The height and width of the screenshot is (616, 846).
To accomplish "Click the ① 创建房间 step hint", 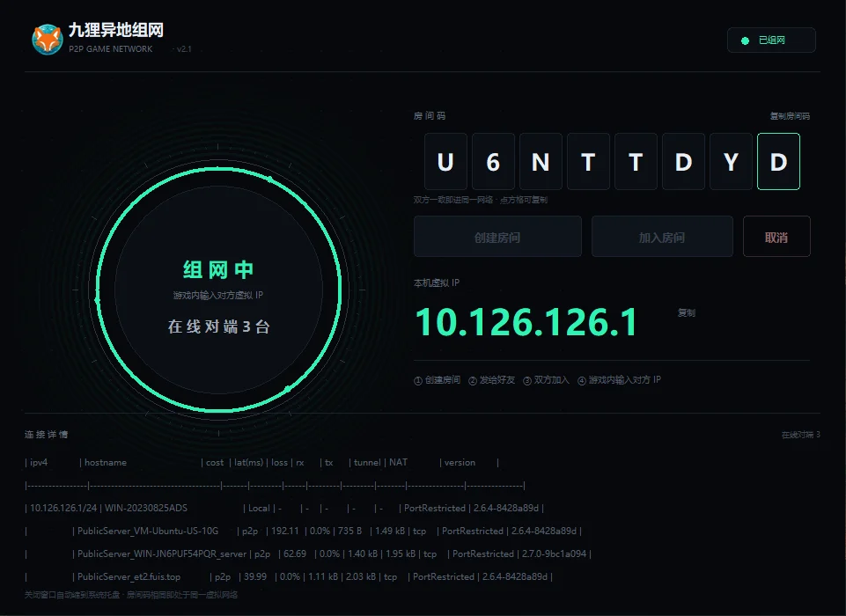I will click(x=437, y=380).
